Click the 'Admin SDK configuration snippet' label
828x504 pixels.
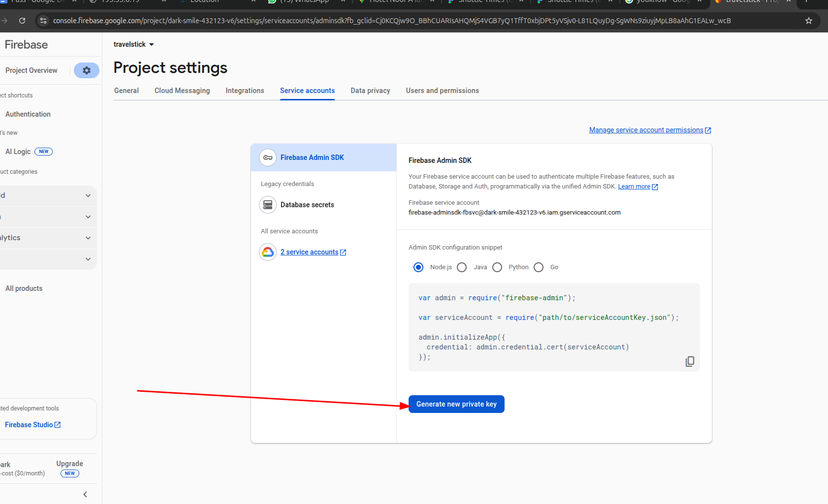pos(455,248)
